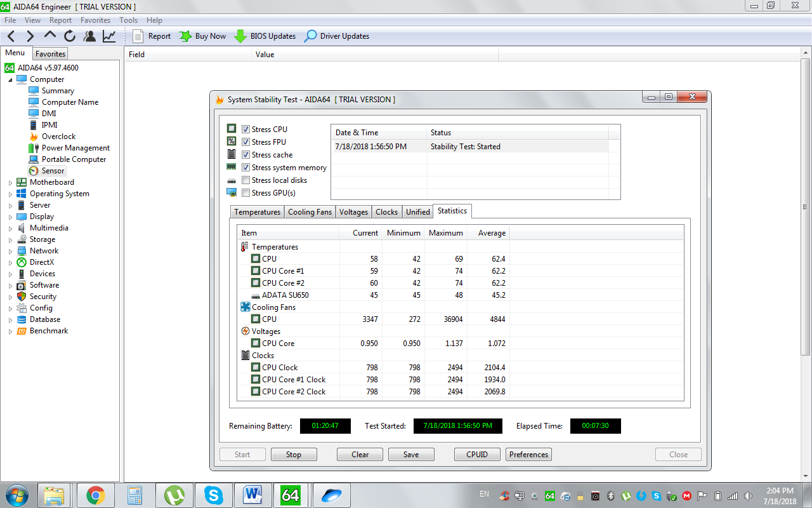Open the Tools menu

(x=128, y=20)
